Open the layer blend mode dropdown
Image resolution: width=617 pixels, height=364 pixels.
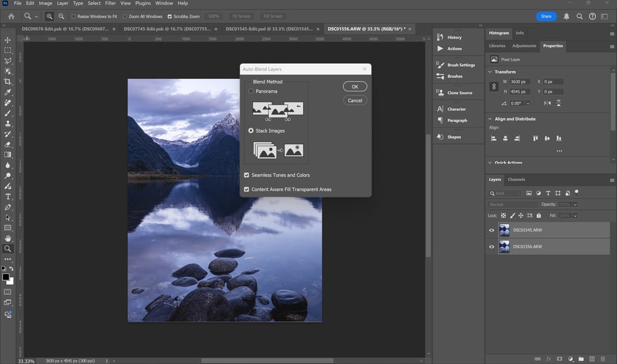pyautogui.click(x=512, y=204)
